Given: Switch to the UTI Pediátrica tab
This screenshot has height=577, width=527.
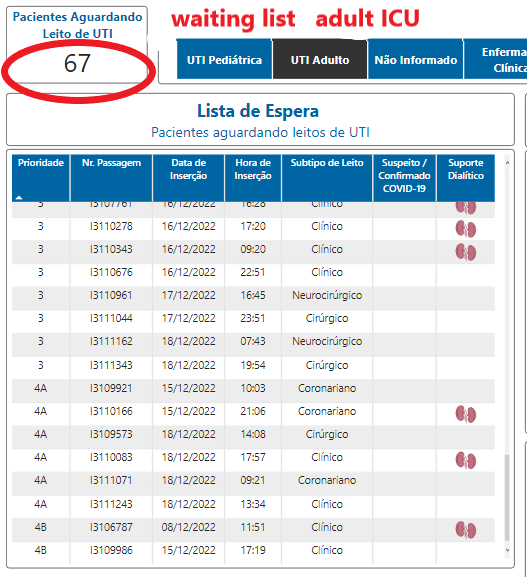Looking at the screenshot, I should pos(224,59).
